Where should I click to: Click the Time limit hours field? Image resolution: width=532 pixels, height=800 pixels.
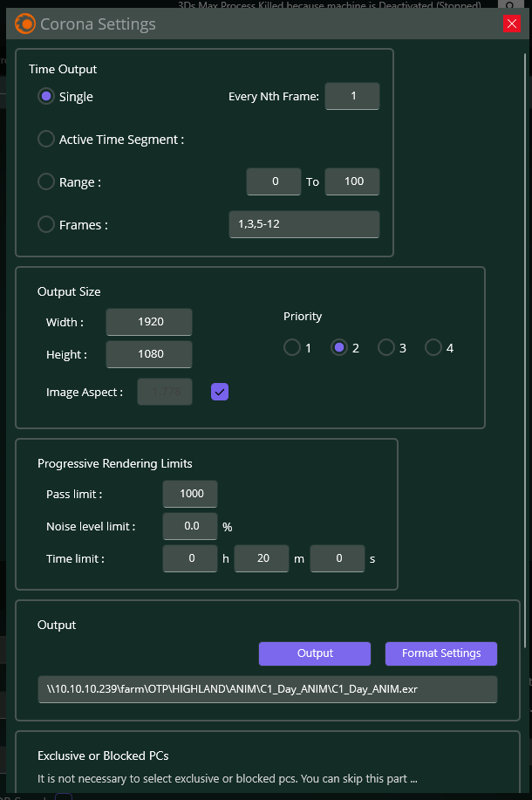pos(190,558)
